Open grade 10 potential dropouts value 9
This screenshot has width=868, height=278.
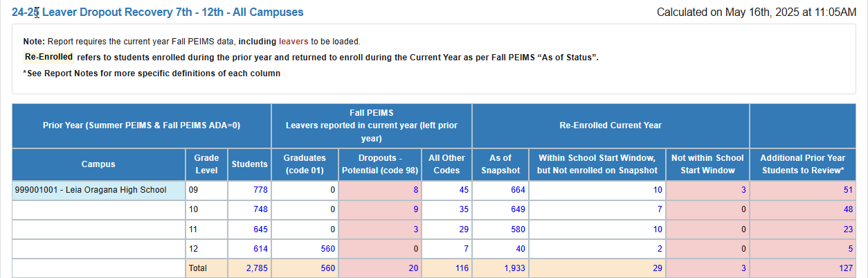click(416, 209)
